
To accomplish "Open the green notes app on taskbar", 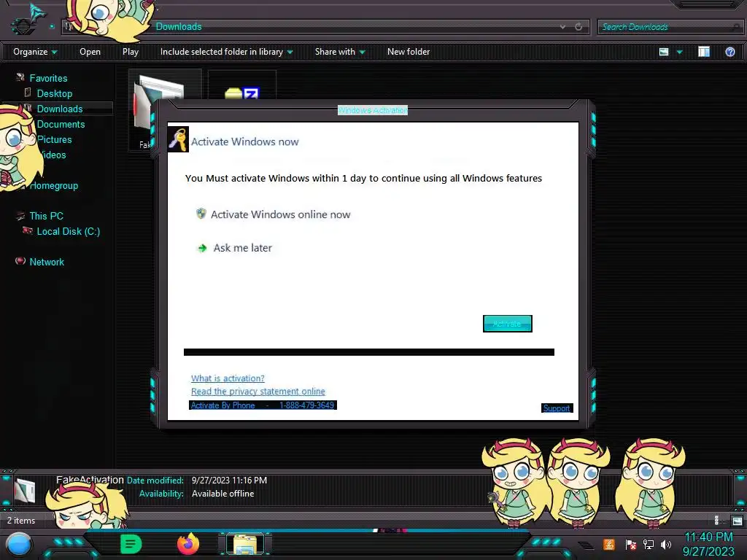I will click(131, 544).
